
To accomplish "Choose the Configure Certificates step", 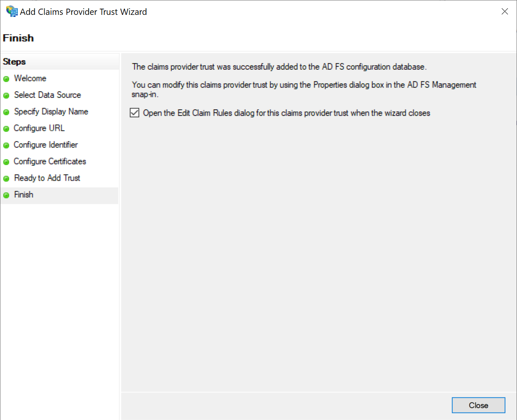I will click(50, 161).
